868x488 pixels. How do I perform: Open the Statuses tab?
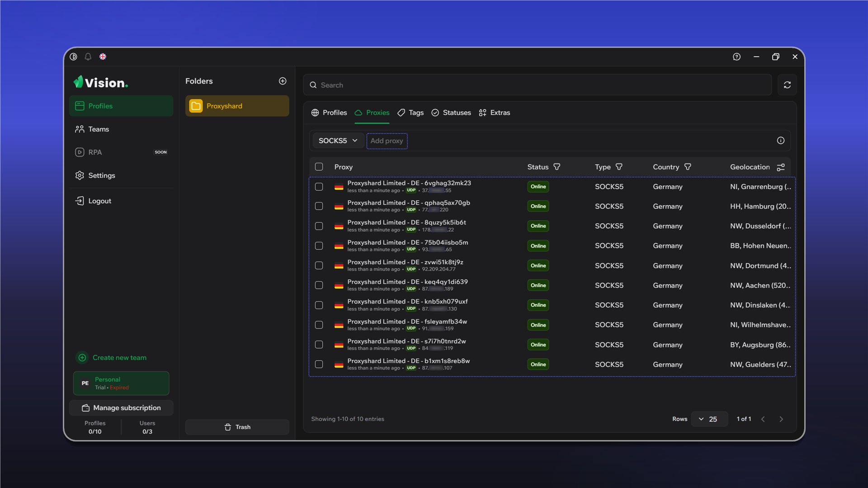pyautogui.click(x=451, y=113)
